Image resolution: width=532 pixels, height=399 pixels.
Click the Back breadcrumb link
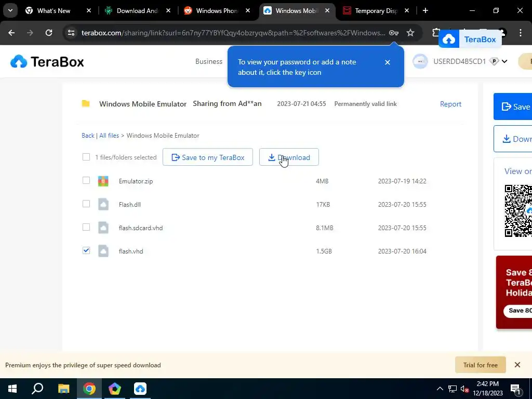point(88,136)
